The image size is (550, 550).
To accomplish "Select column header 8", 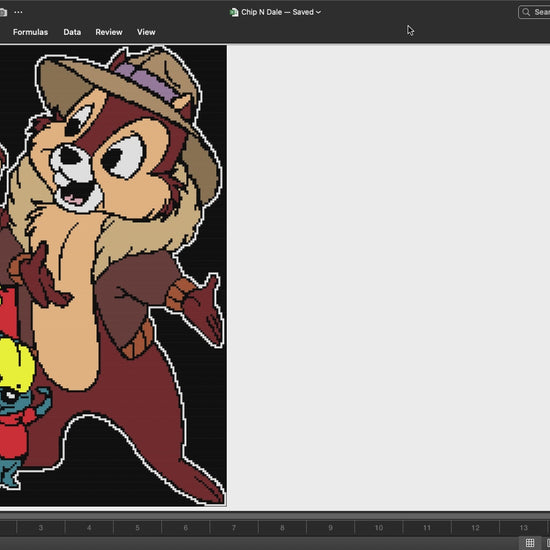I will [282, 528].
